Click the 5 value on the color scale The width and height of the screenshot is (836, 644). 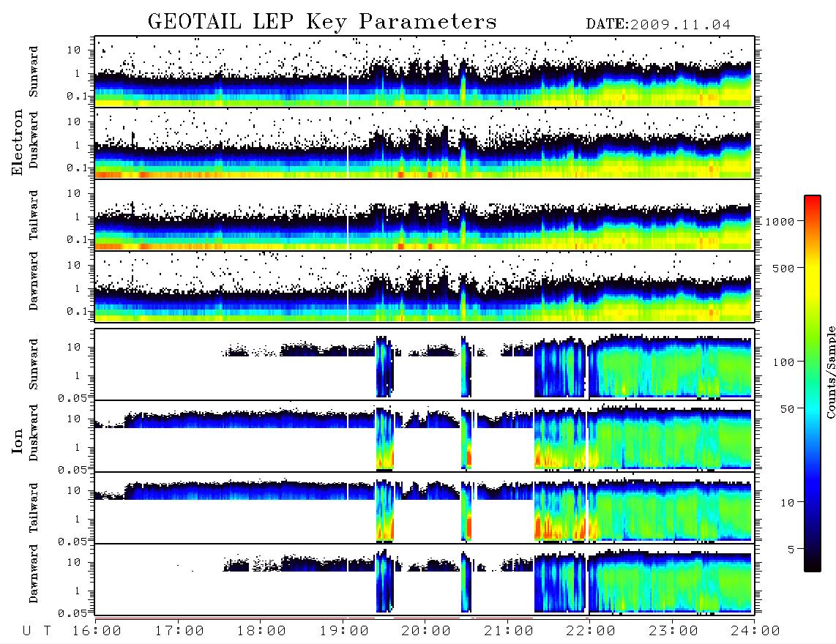point(791,549)
